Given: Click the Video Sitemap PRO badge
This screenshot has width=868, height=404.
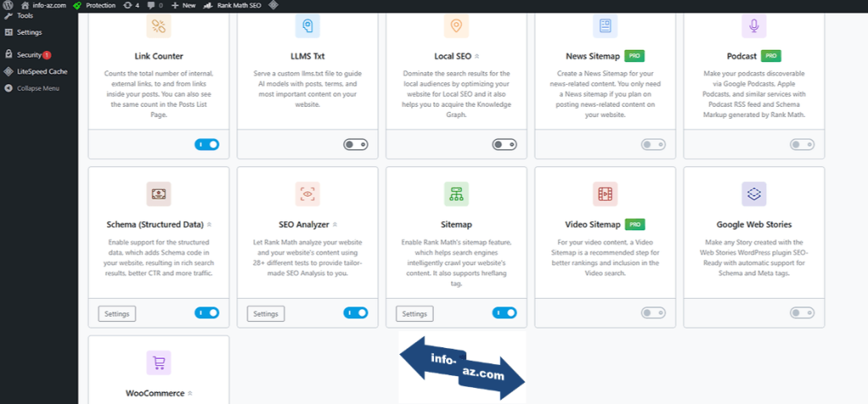Looking at the screenshot, I should [x=635, y=224].
